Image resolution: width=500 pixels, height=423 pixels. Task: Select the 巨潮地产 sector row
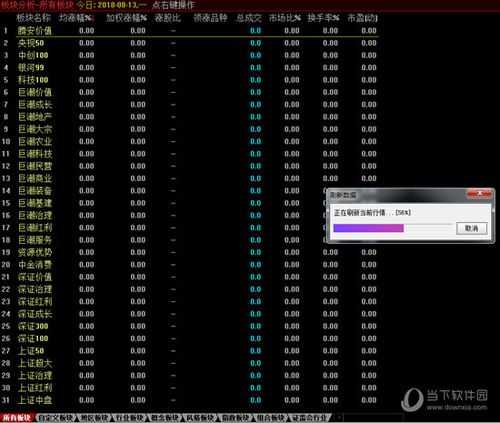point(190,117)
